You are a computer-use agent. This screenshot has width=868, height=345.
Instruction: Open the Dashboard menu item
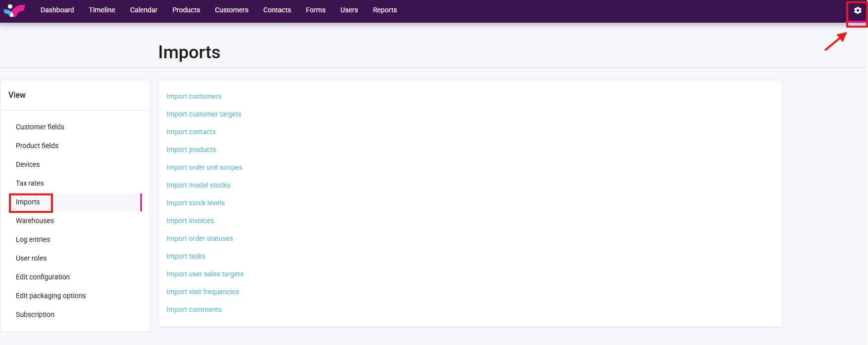(57, 10)
